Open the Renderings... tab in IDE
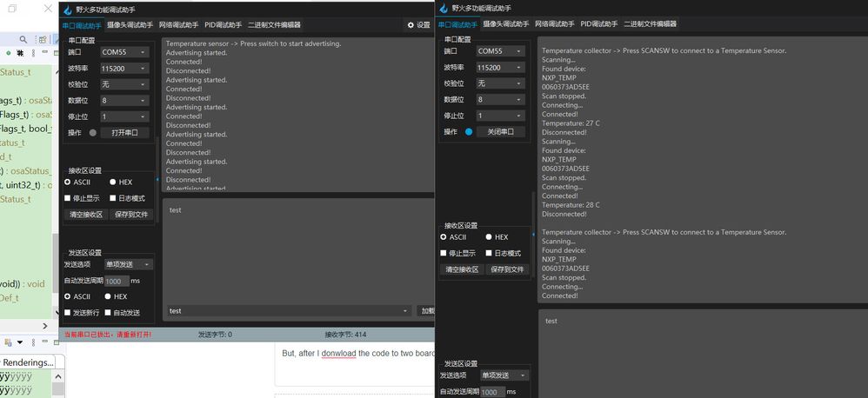Screen dimensions: 868x398 point(28,362)
